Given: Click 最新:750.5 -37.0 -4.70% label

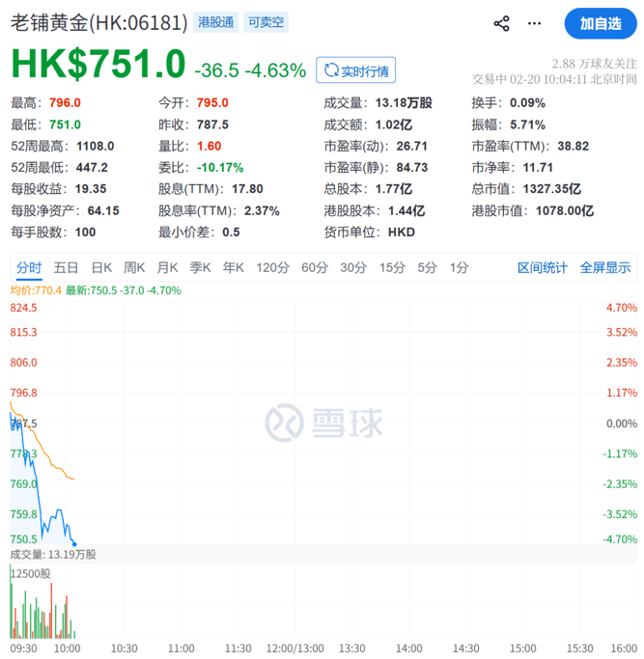Looking at the screenshot, I should [x=124, y=290].
